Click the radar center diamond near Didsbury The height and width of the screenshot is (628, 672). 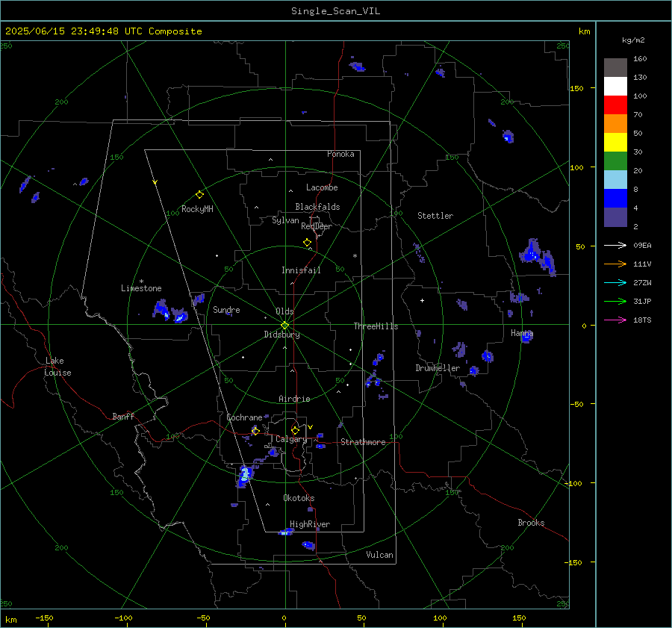(285, 325)
